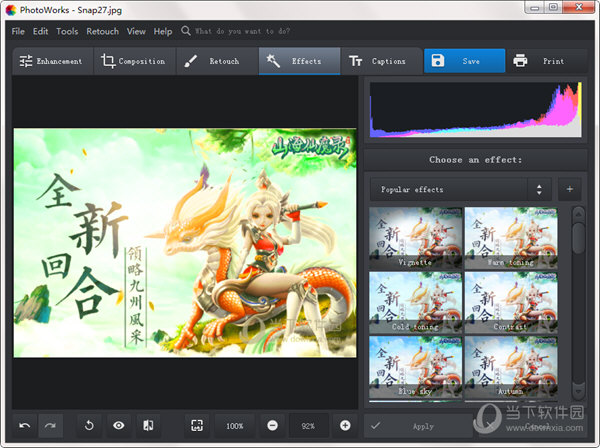
Task: Open the Enhancement tab
Action: [53, 61]
